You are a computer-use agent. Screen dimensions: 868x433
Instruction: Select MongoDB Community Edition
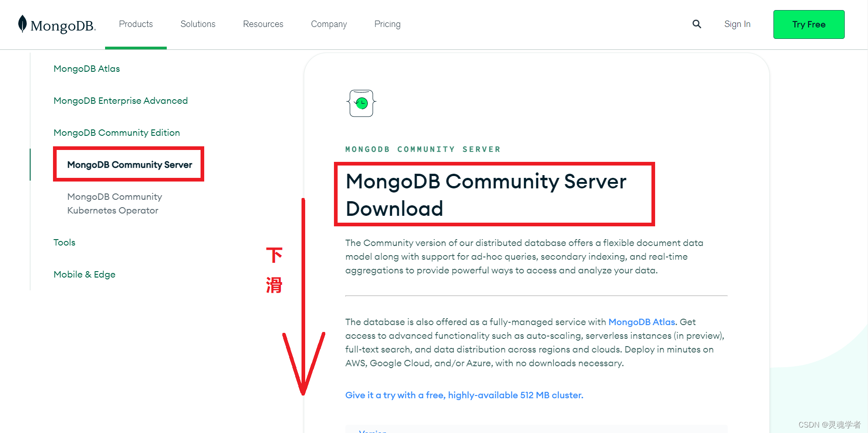116,133
